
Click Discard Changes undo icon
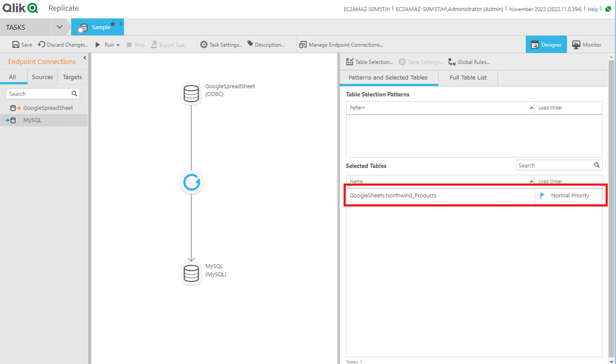click(41, 44)
